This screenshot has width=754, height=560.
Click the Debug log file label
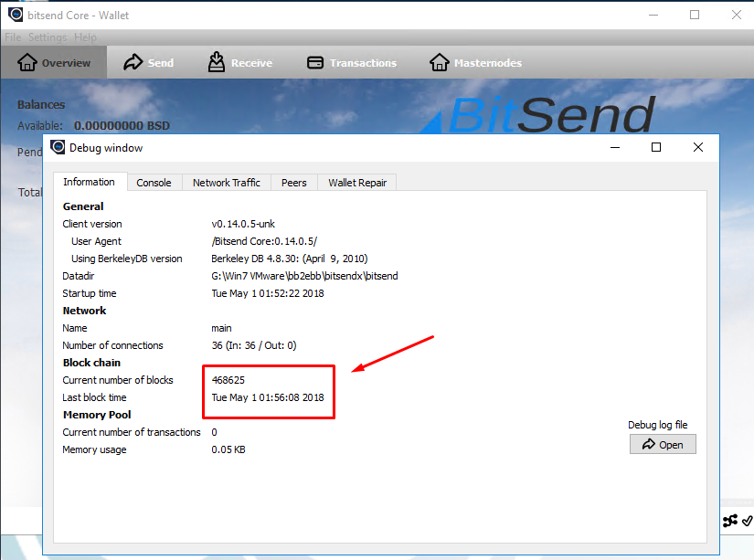coord(658,425)
